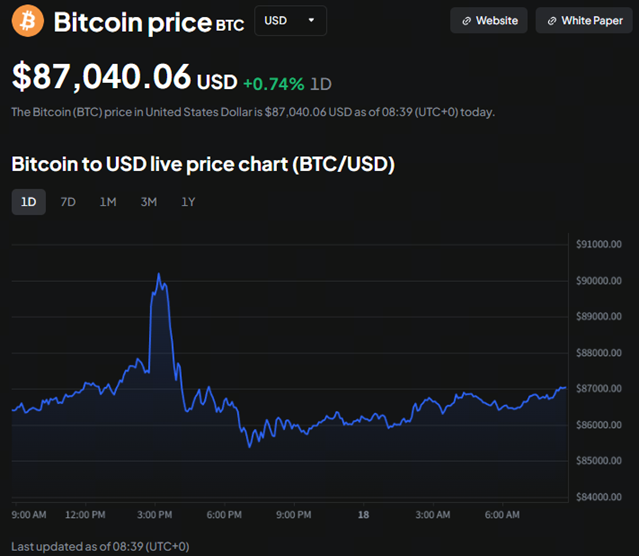Open the Website button
This screenshot has width=639, height=556.
pyautogui.click(x=489, y=21)
